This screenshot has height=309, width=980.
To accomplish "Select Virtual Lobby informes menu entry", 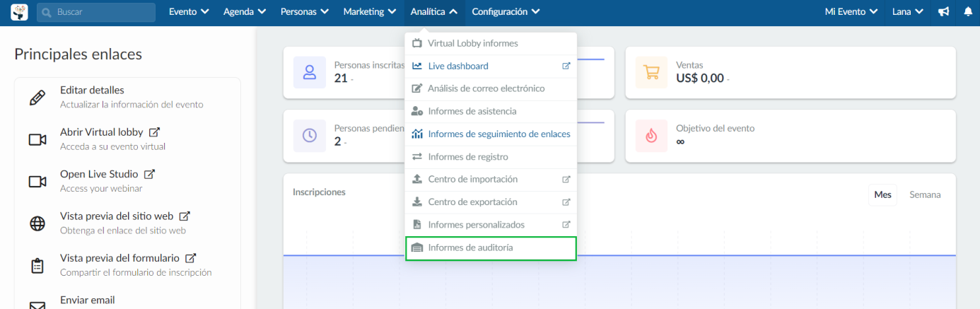I will [491, 43].
